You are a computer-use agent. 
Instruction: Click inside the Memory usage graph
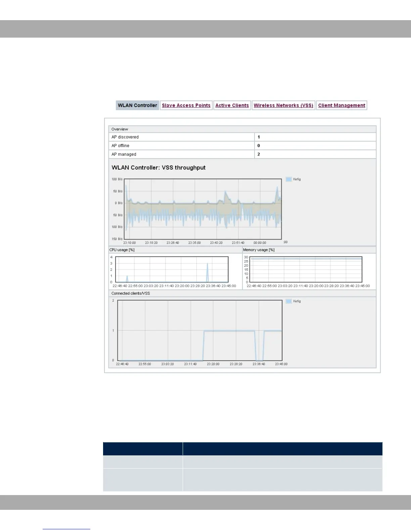[x=306, y=270]
